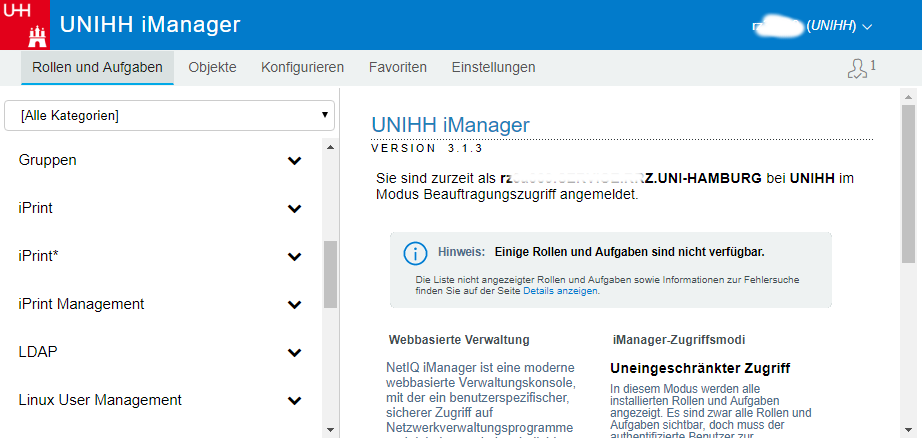The image size is (922, 438).
Task: Switch to Rollen und Aufgaben tab
Action: point(97,68)
